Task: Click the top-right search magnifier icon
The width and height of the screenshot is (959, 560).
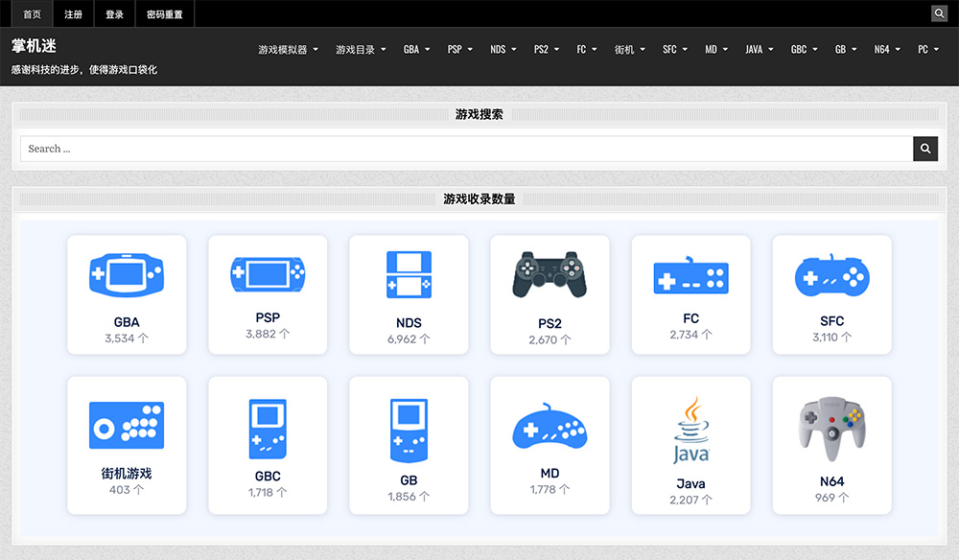Action: click(940, 13)
